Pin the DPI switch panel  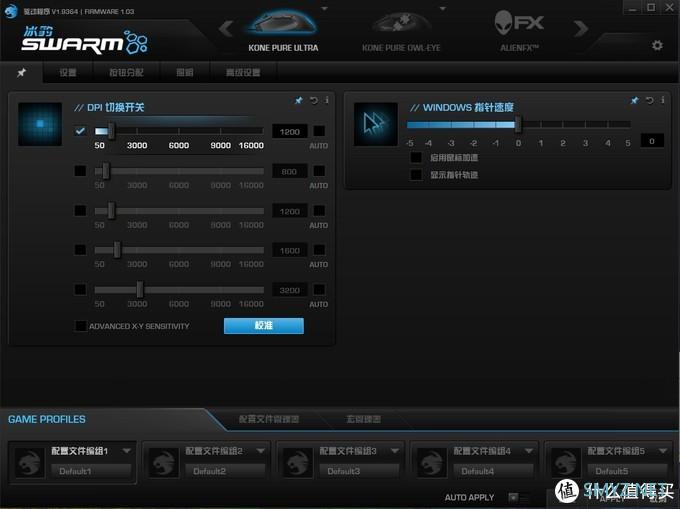[x=298, y=101]
